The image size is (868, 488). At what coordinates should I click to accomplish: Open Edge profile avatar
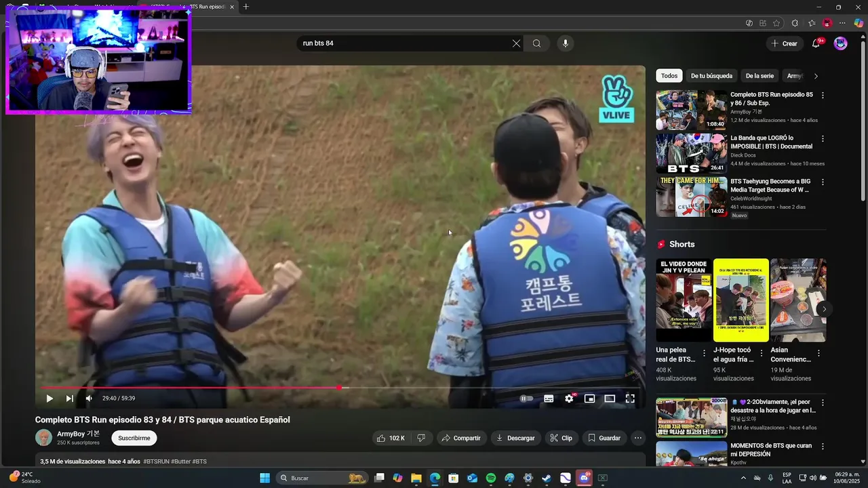[x=827, y=23]
